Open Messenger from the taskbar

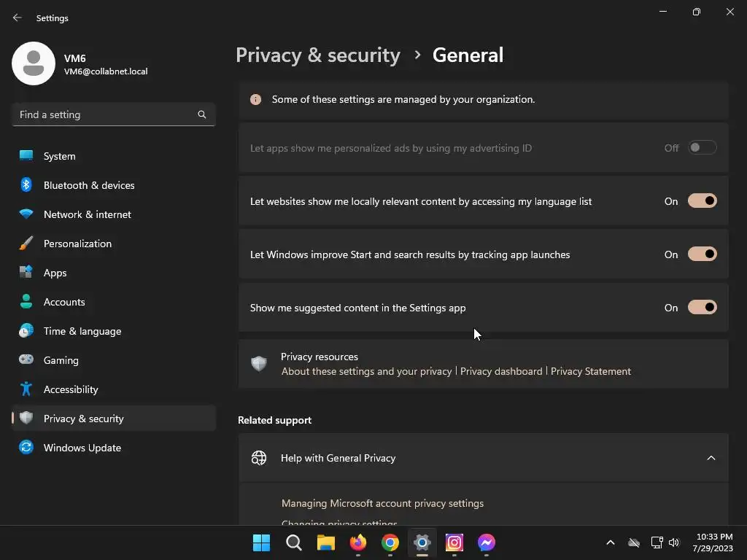[x=487, y=542]
